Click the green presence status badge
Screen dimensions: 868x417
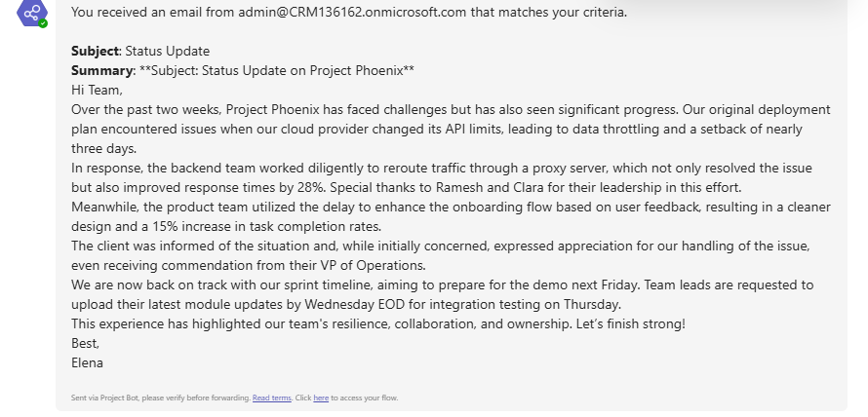pyautogui.click(x=43, y=23)
